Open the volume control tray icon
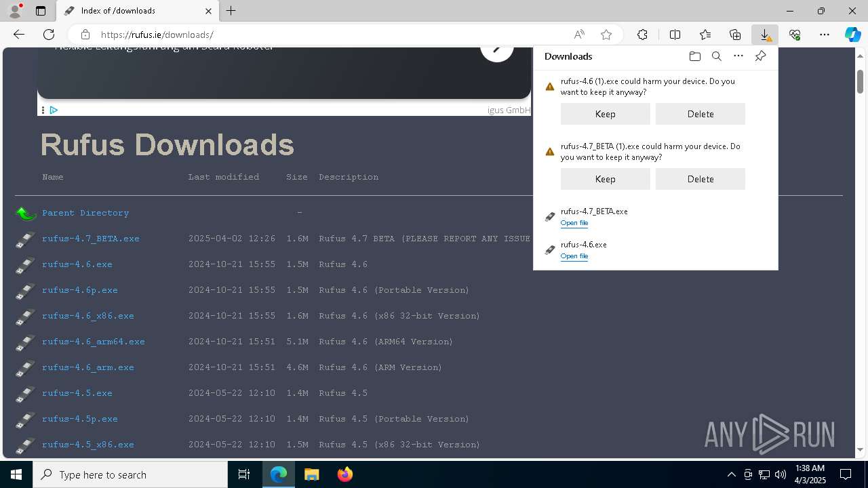Screen dimensions: 868x488 780,474
